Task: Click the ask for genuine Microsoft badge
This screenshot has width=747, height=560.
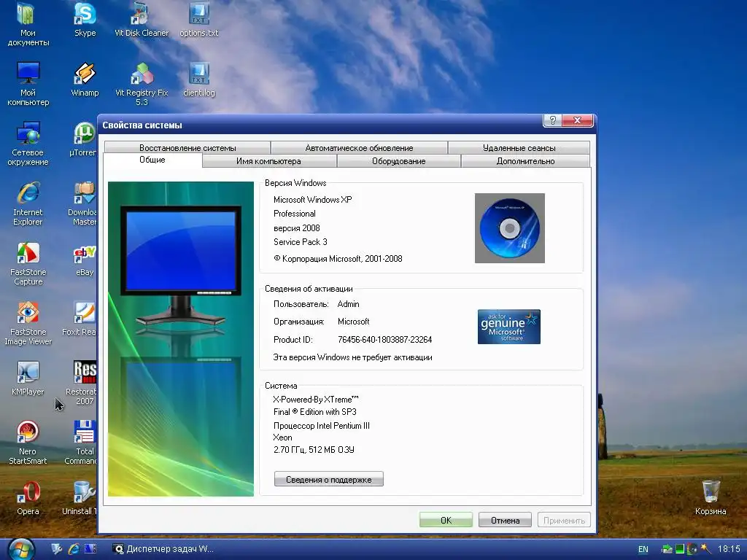Action: coord(508,327)
